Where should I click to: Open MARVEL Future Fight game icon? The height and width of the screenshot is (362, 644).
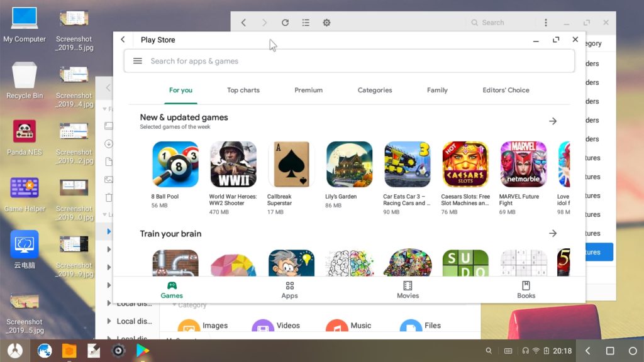pos(523,164)
